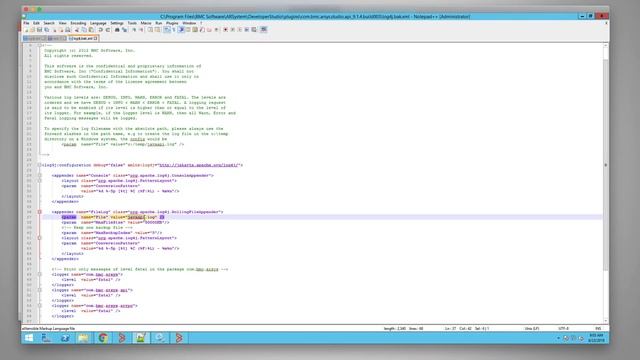Click the Cut toolbar icon
Screen dimensions: 640x360
(x=76, y=30)
